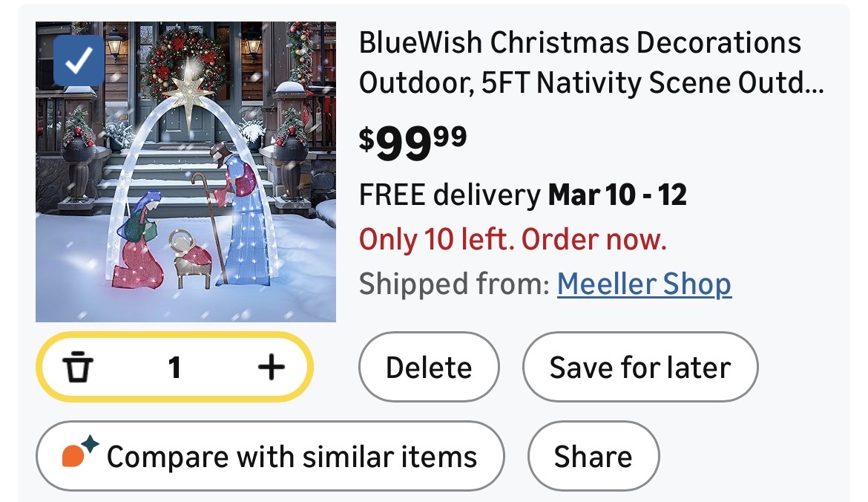Click the $99.99 price
This screenshot has width=868, height=502.
[x=412, y=143]
